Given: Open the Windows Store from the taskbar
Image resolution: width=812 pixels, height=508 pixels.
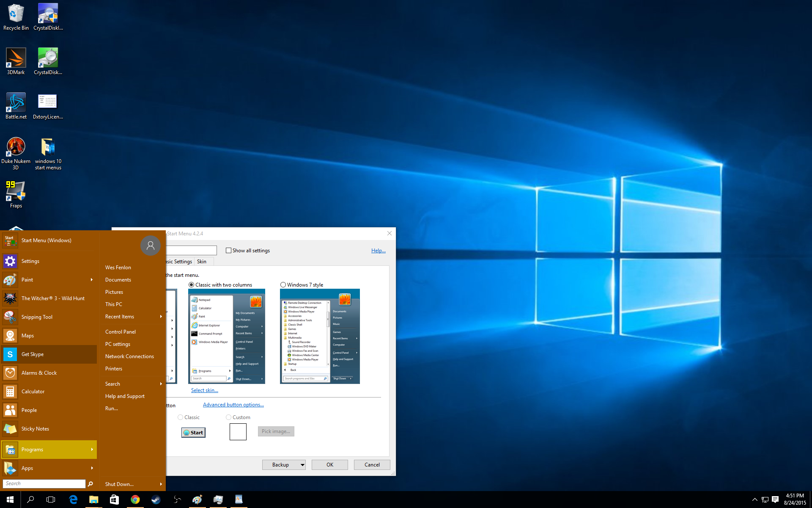Looking at the screenshot, I should [114, 500].
